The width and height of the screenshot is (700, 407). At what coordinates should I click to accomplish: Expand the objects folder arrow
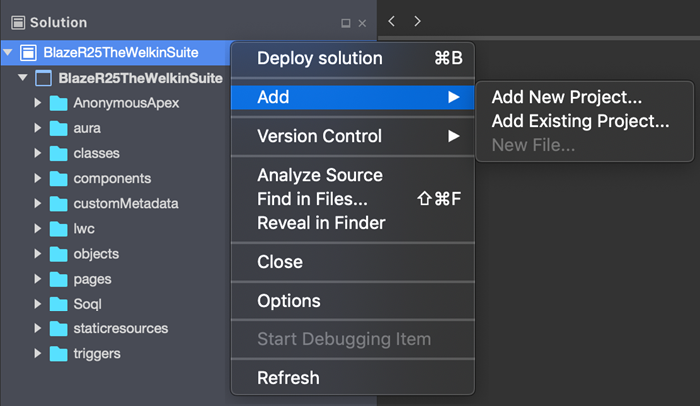tap(38, 253)
